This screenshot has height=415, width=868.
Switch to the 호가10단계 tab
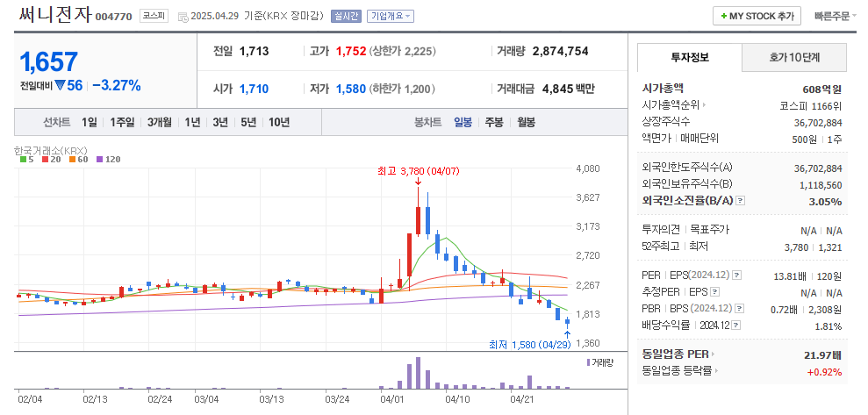click(794, 58)
